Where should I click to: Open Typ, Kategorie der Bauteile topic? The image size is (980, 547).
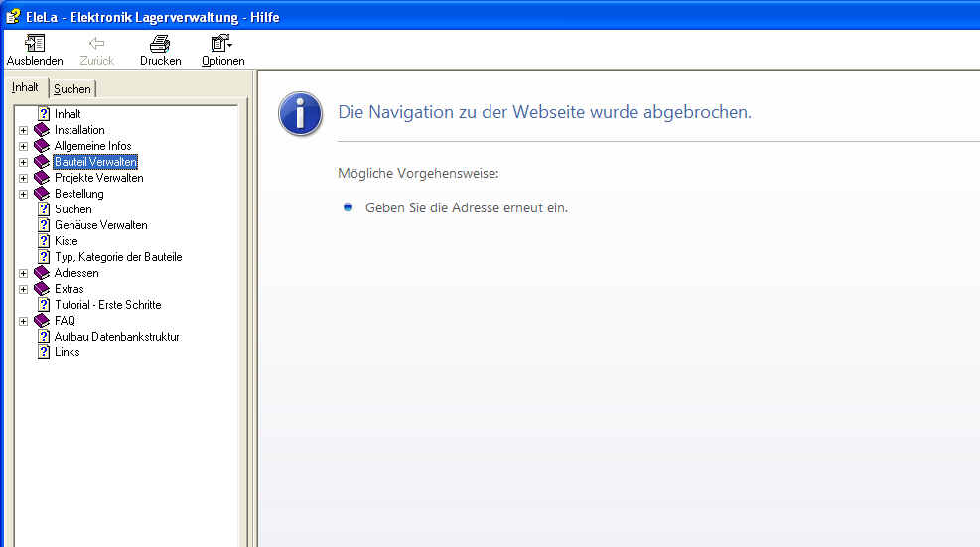point(118,257)
